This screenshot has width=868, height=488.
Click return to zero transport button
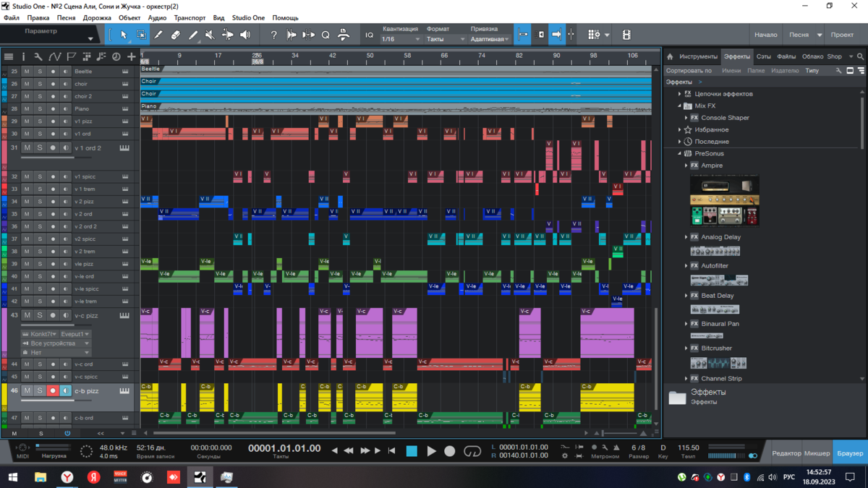391,450
